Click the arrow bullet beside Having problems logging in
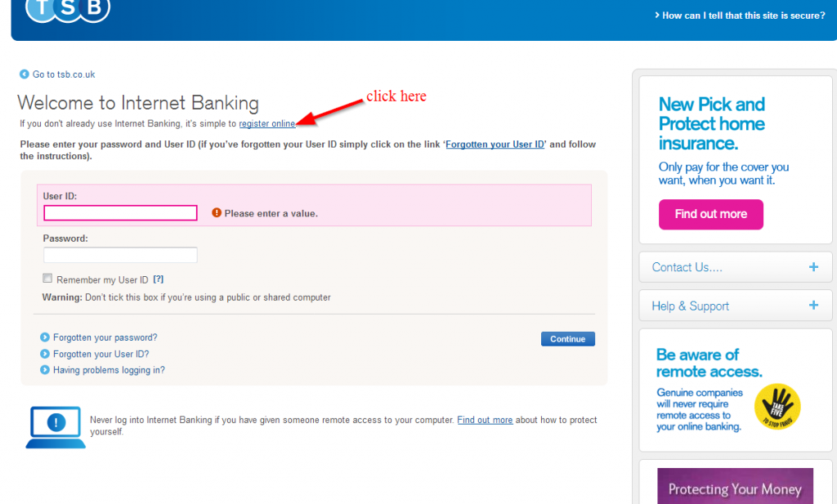Viewport: 837px width, 504px height. 45,369
